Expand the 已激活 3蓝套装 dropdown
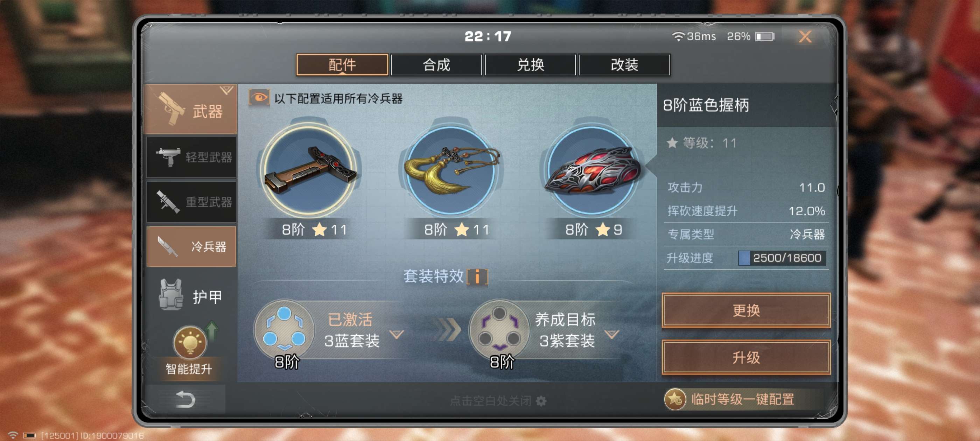This screenshot has width=980, height=441. click(397, 334)
